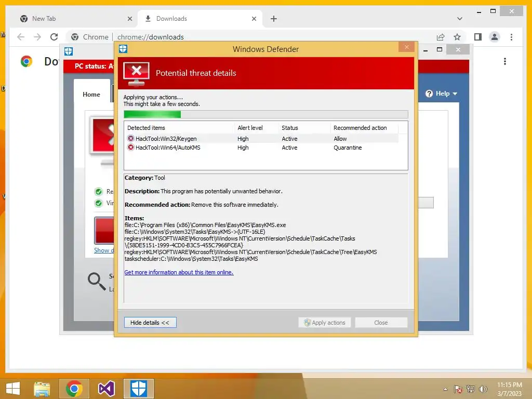532x399 pixels.
Task: Open the volume speaker tray icon
Action: click(483, 389)
